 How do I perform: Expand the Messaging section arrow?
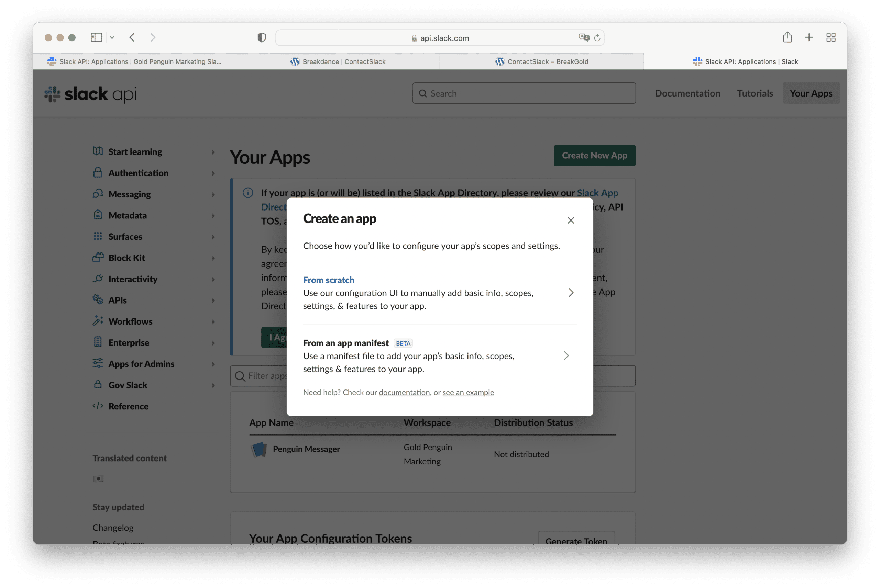point(213,194)
